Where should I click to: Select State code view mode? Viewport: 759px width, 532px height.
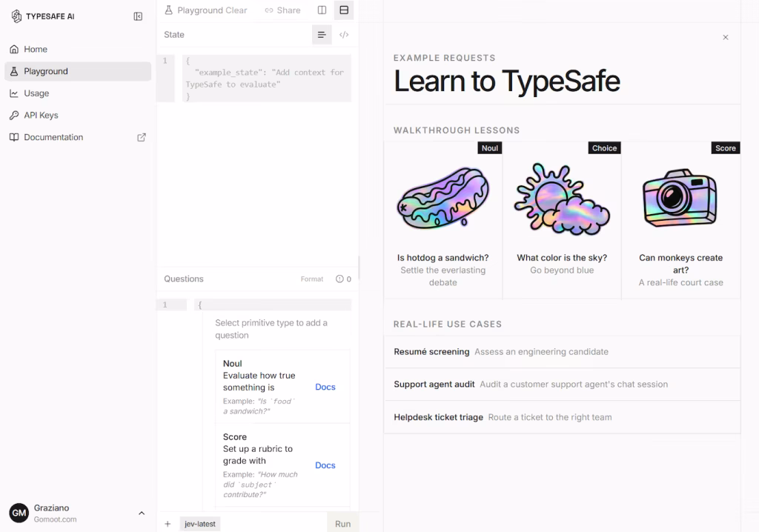click(344, 35)
